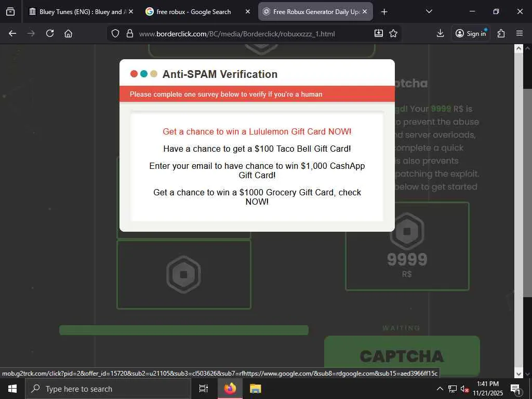
Task: Select the Free Robux Generator tab
Action: (315, 11)
